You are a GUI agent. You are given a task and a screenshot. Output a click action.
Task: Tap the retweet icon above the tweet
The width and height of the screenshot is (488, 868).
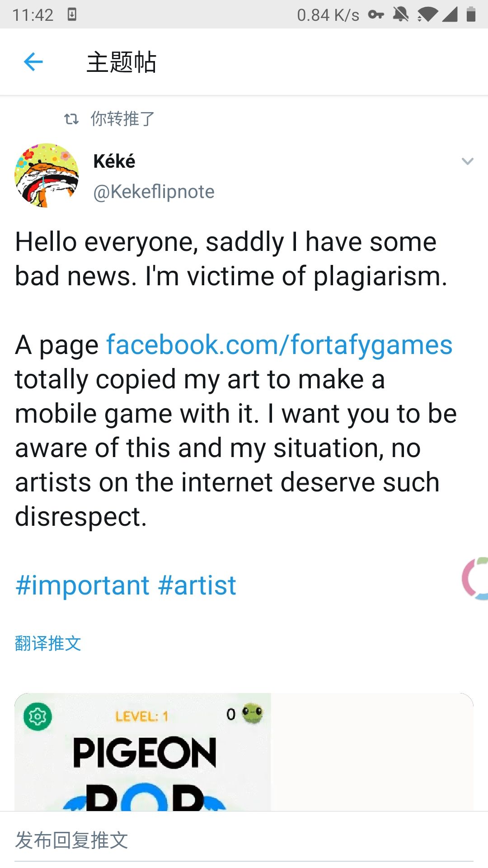pyautogui.click(x=71, y=119)
